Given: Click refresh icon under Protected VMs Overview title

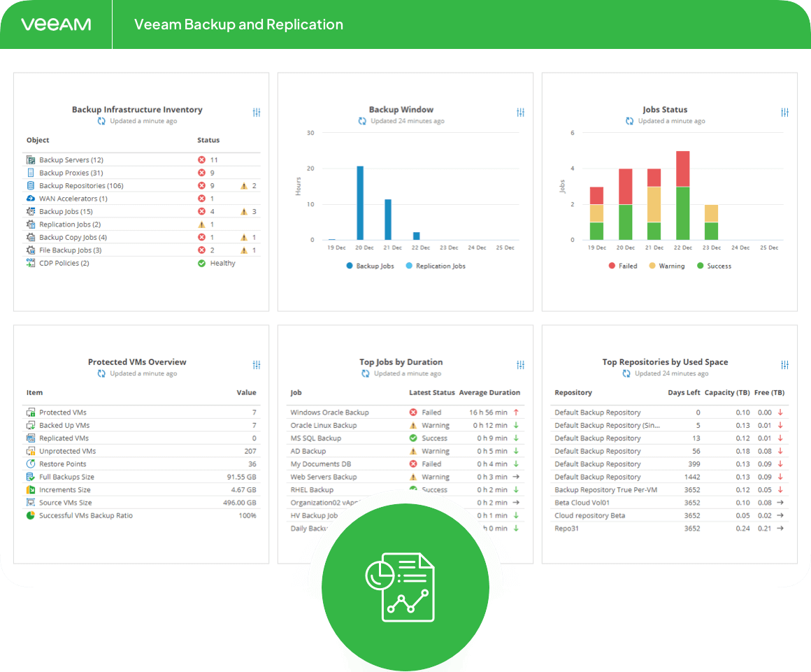Looking at the screenshot, I should pos(101,373).
